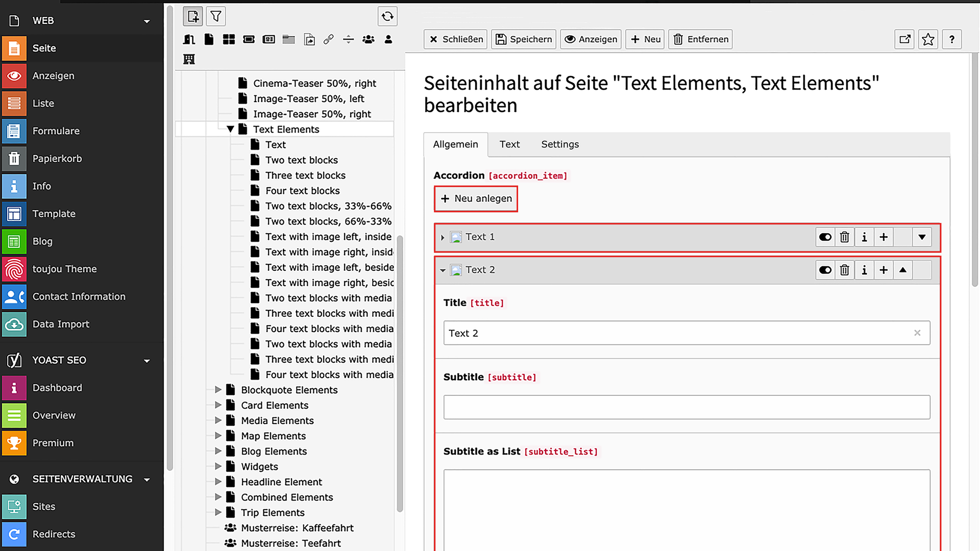Switch to the Settings tab
This screenshot has width=980, height=551.
coord(560,144)
